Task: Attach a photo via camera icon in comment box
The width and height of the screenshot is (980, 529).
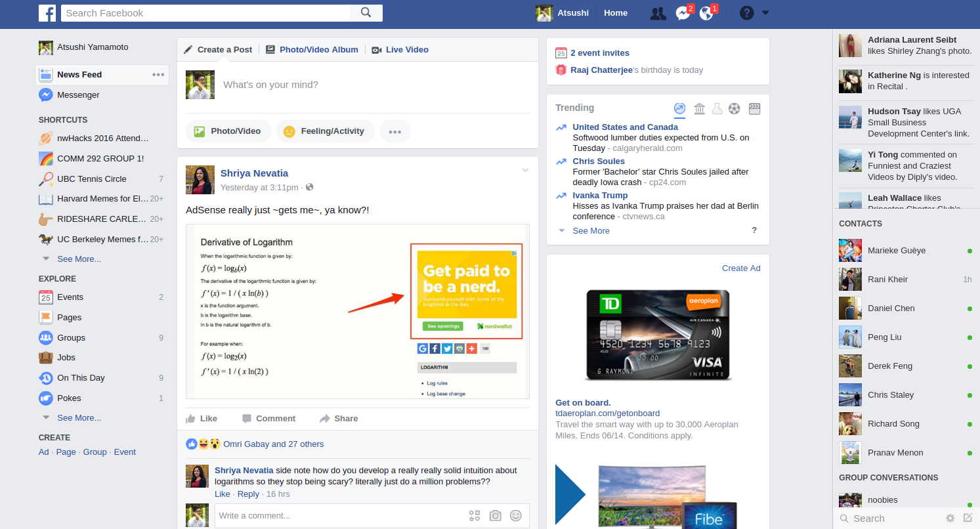Action: click(x=496, y=516)
